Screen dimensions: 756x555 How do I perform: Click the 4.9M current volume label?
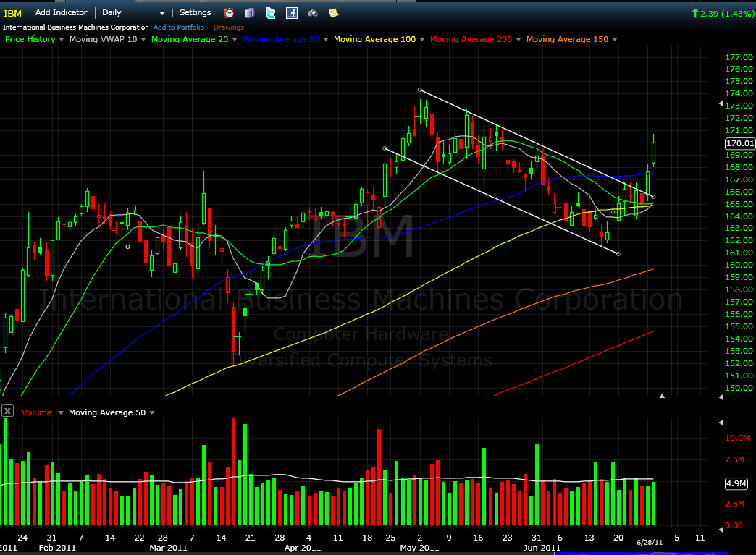coord(736,483)
